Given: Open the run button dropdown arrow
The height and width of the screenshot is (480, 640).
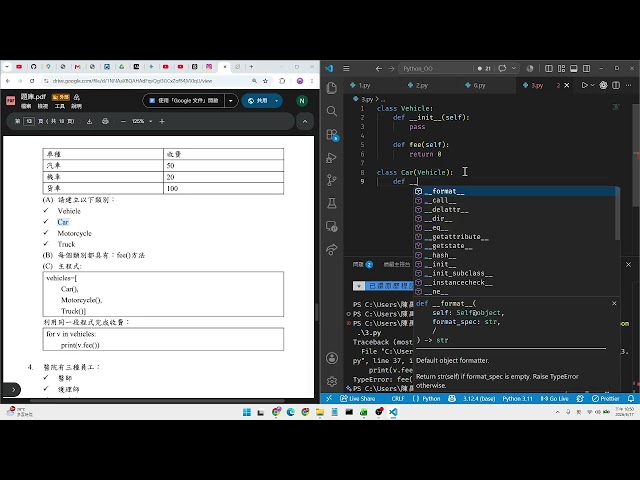Looking at the screenshot, I should (x=593, y=85).
